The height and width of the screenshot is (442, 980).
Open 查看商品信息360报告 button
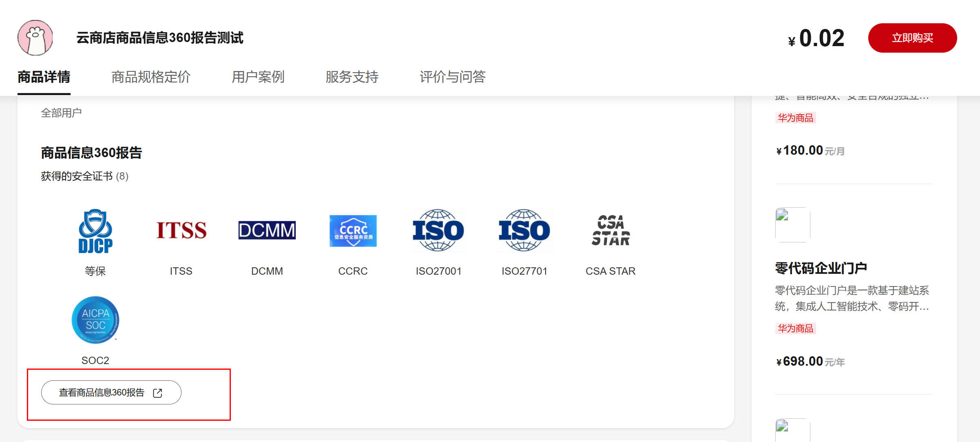coord(111,393)
